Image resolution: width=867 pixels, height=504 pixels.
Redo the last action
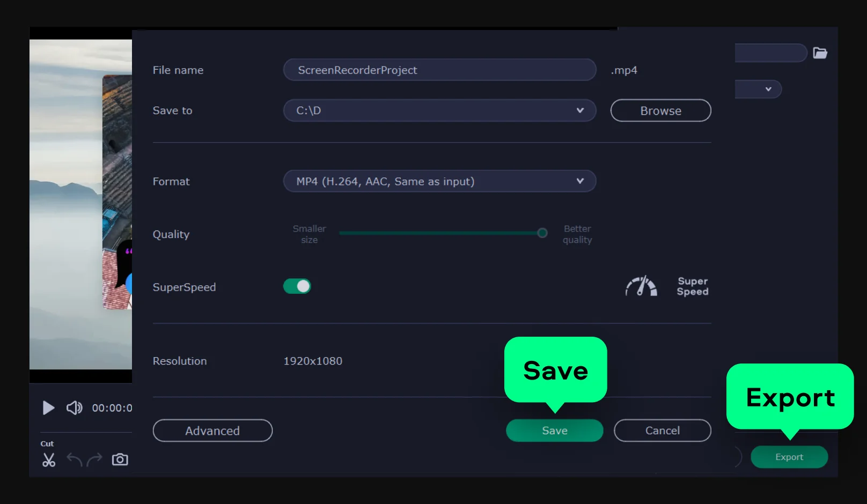point(94,459)
